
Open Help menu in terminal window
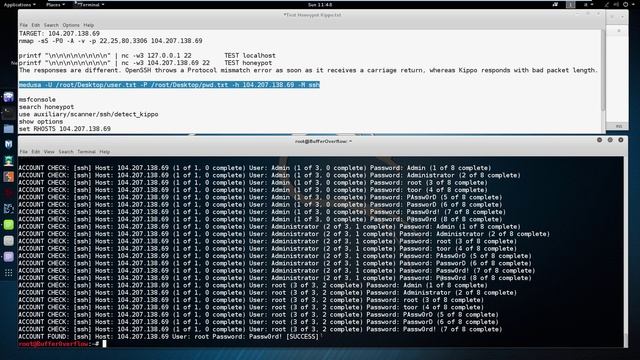(x=104, y=152)
